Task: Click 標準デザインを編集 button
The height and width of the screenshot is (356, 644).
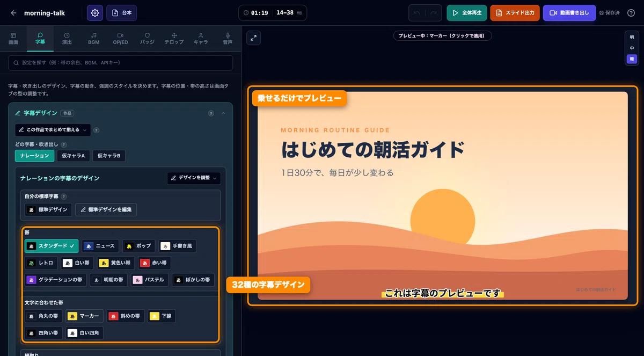Action: (x=106, y=209)
